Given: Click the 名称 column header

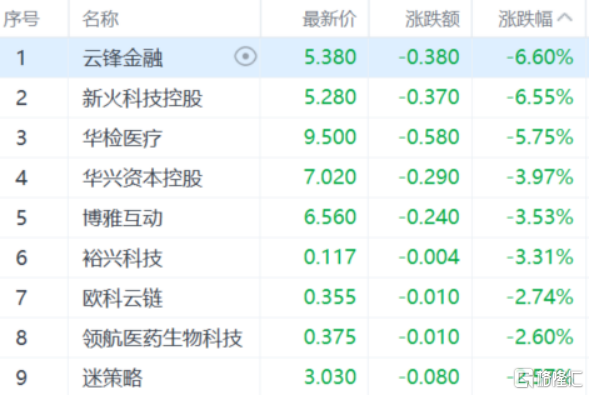Looking at the screenshot, I should 100,18.
